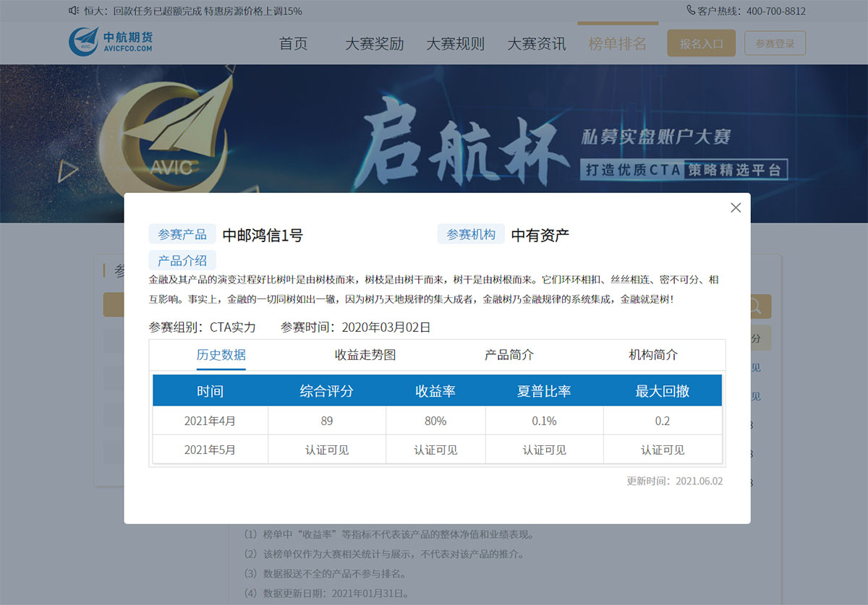Close the product detail popup
Viewport: 868px width, 605px height.
click(736, 207)
